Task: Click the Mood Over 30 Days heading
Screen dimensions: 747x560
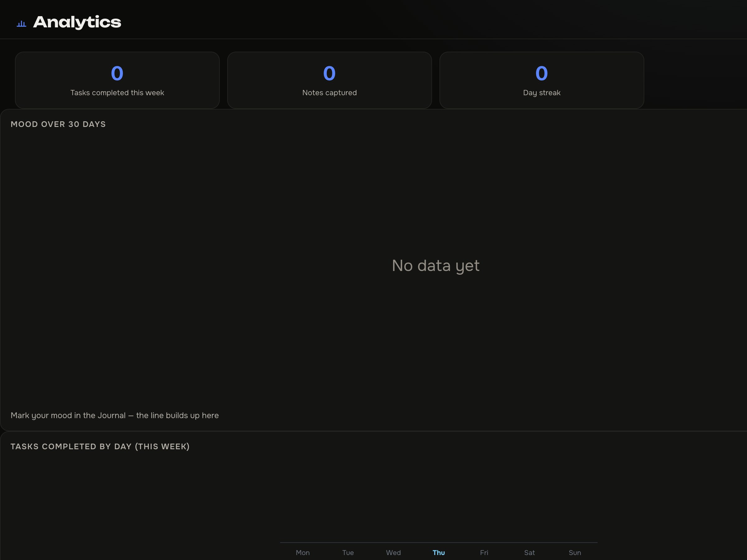Action: [58, 124]
